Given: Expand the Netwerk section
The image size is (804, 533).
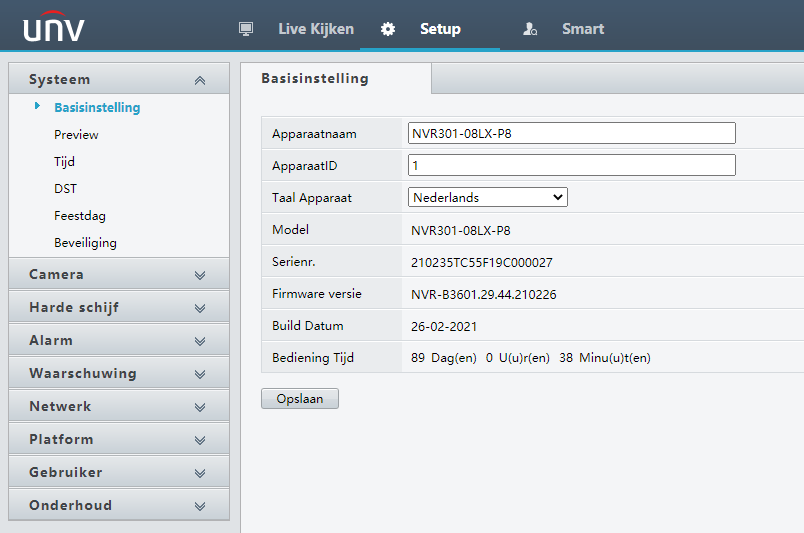Looking at the screenshot, I should click(119, 406).
